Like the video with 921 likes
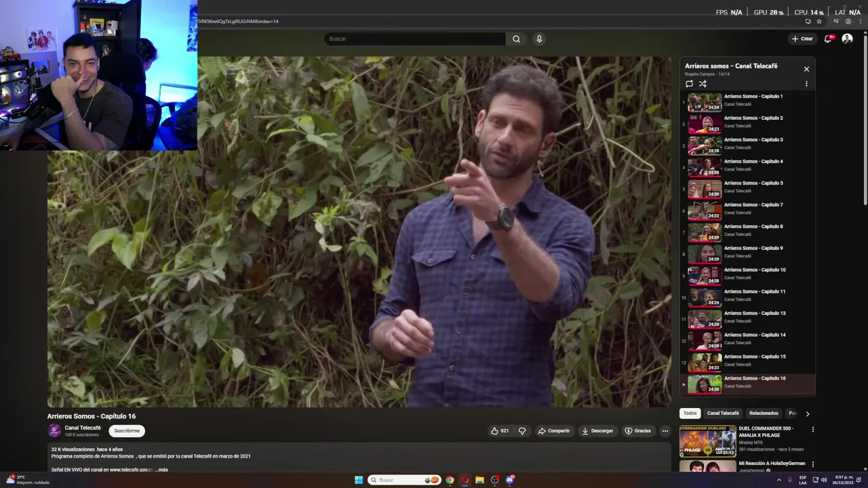The image size is (868, 488). pos(500,430)
